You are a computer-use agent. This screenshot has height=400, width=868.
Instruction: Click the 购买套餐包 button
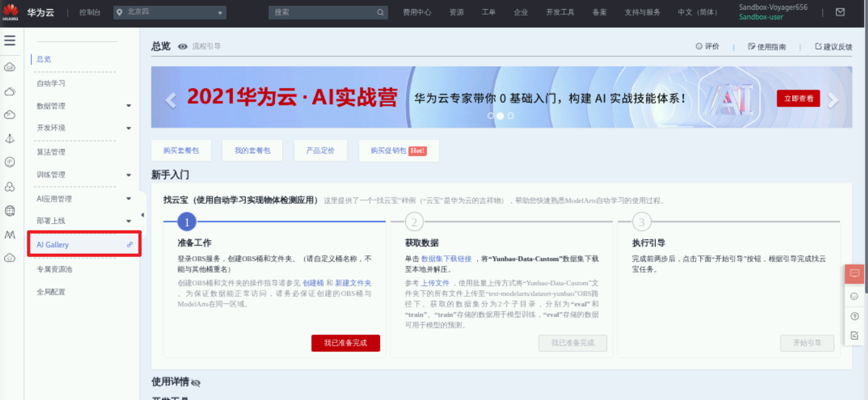[181, 150]
